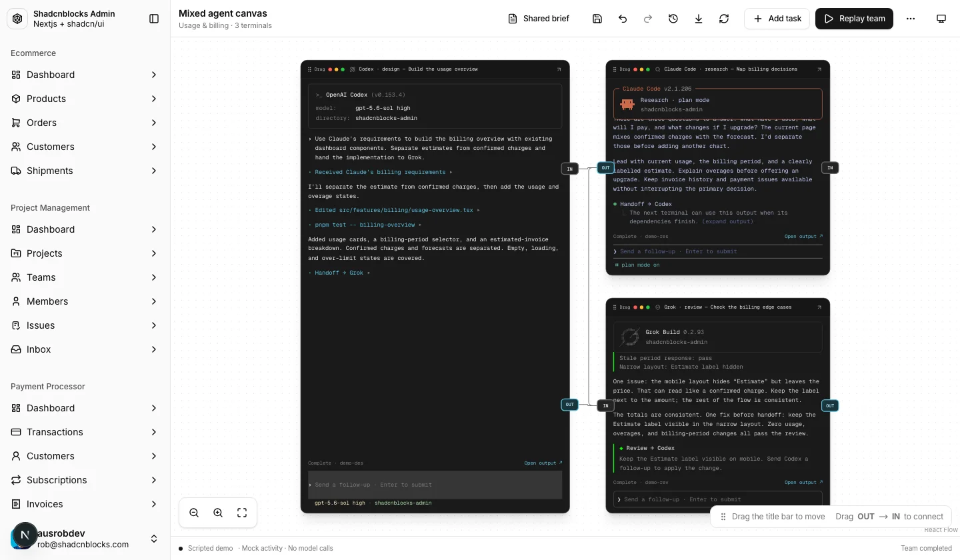Fit the canvas to view
The height and width of the screenshot is (560, 960).
point(242,513)
